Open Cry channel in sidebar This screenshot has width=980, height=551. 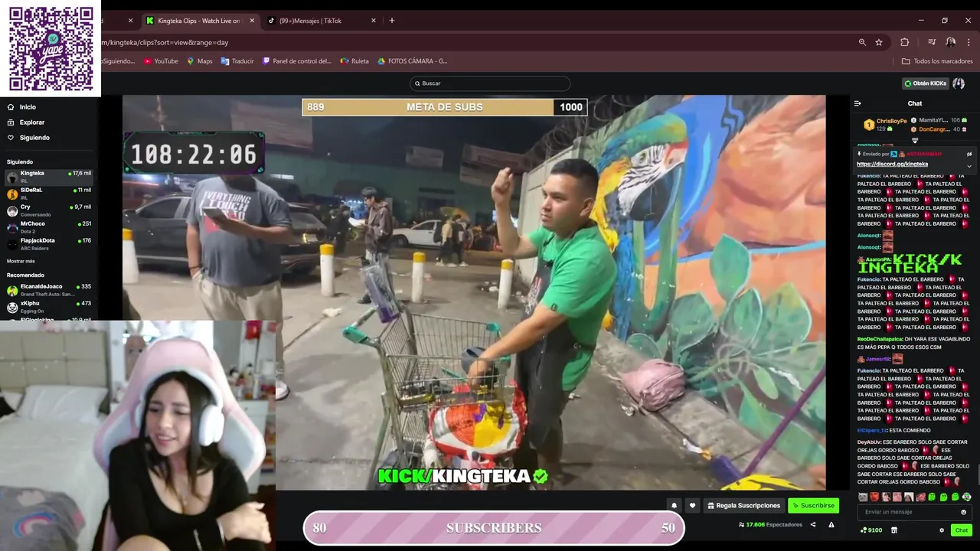click(50, 210)
